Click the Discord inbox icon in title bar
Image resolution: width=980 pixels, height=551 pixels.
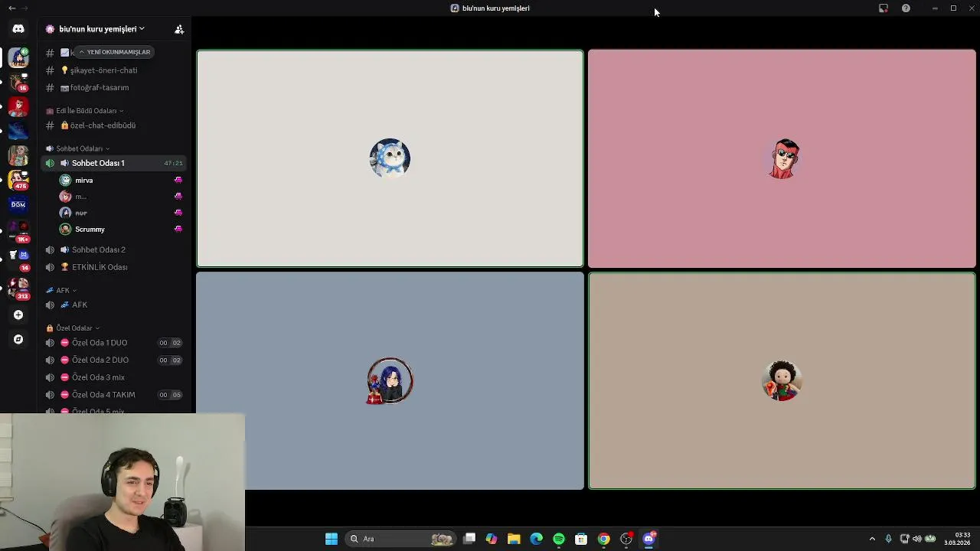(x=883, y=8)
